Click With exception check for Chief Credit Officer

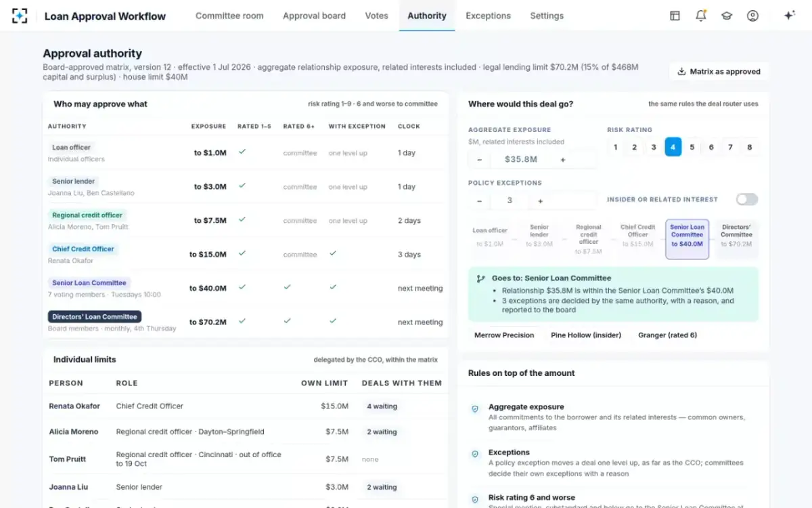[332, 253]
